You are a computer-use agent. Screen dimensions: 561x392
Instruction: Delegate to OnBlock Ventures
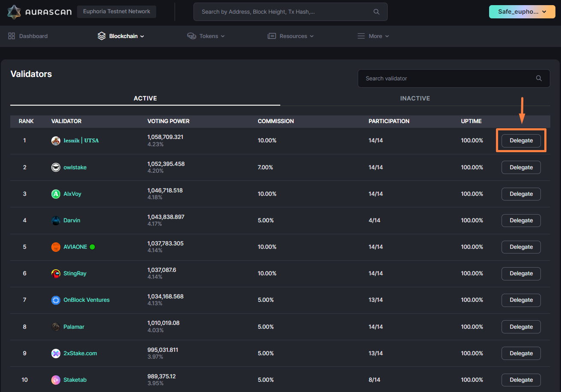(521, 300)
